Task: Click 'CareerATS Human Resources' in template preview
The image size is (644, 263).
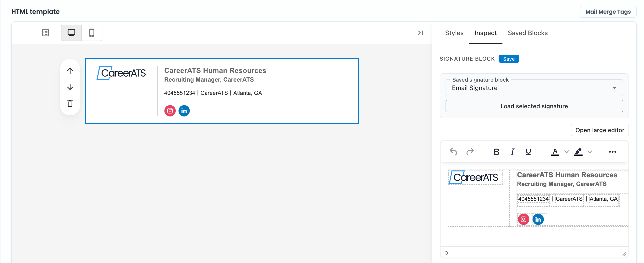Action: [x=215, y=71]
